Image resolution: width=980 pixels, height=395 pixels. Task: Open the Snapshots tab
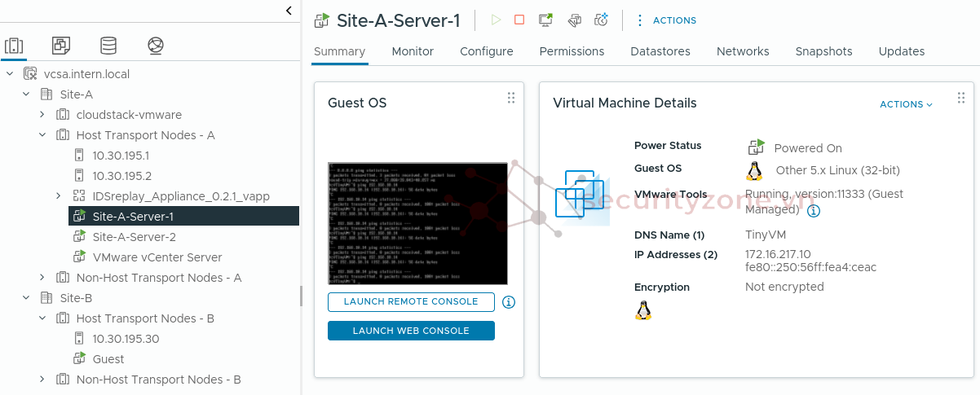[x=823, y=51]
